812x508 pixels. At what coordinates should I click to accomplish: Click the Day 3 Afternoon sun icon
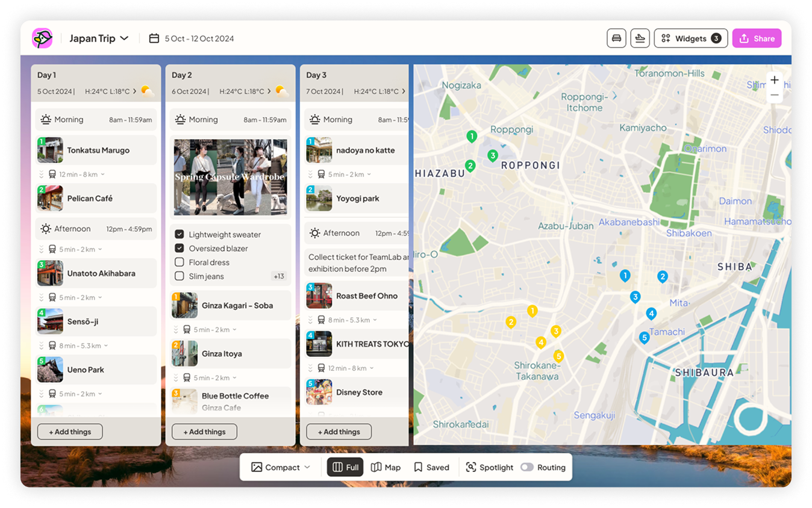(314, 233)
